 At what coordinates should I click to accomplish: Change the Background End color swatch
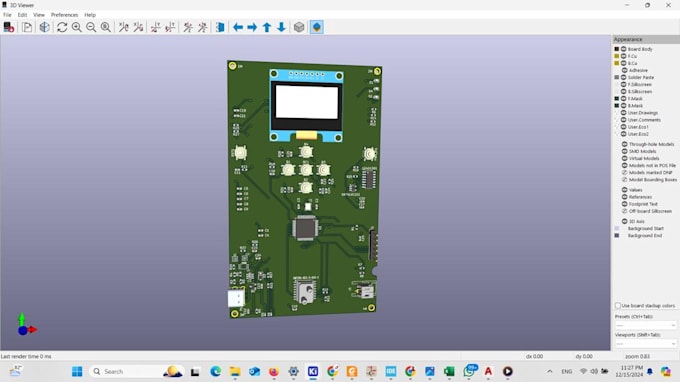pos(617,235)
